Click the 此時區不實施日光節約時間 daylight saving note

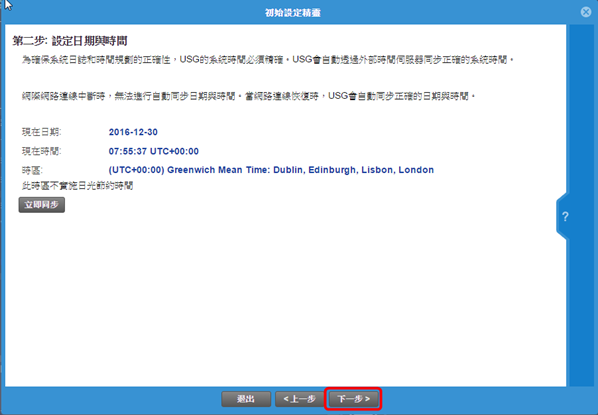tap(77, 186)
